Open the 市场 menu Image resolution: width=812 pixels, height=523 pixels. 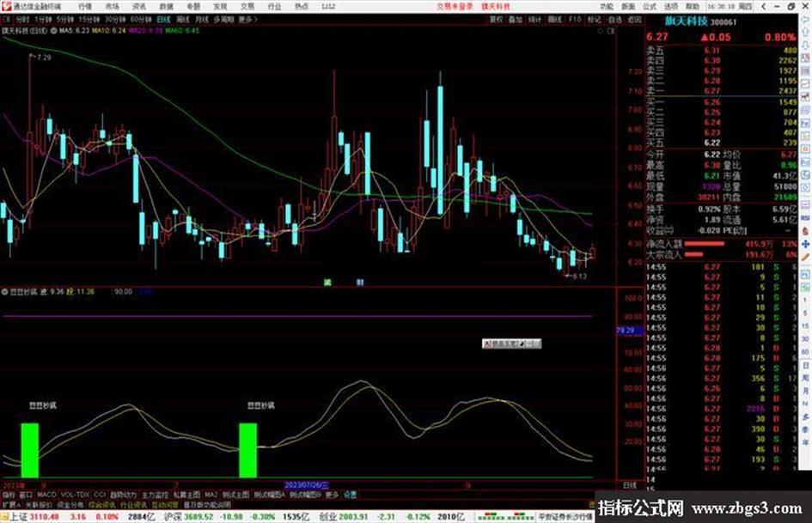112,6
